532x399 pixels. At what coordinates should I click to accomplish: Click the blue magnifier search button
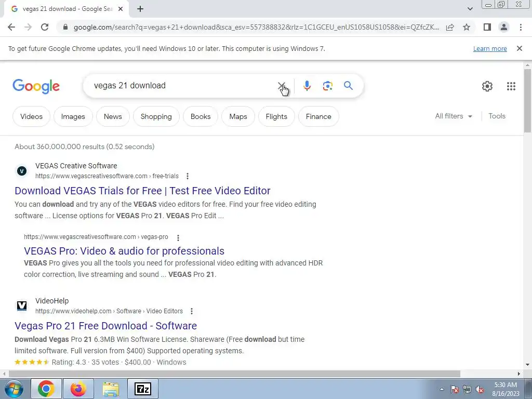tap(348, 86)
